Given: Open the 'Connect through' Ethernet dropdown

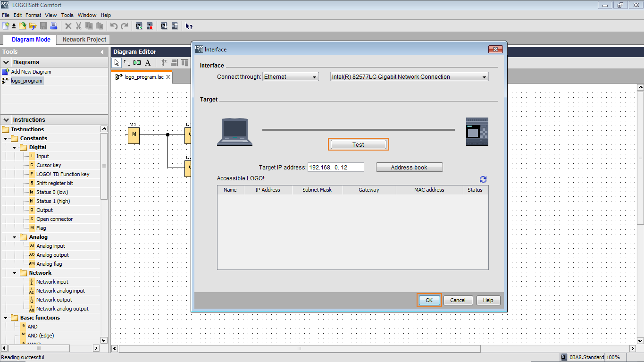Looking at the screenshot, I should point(290,77).
